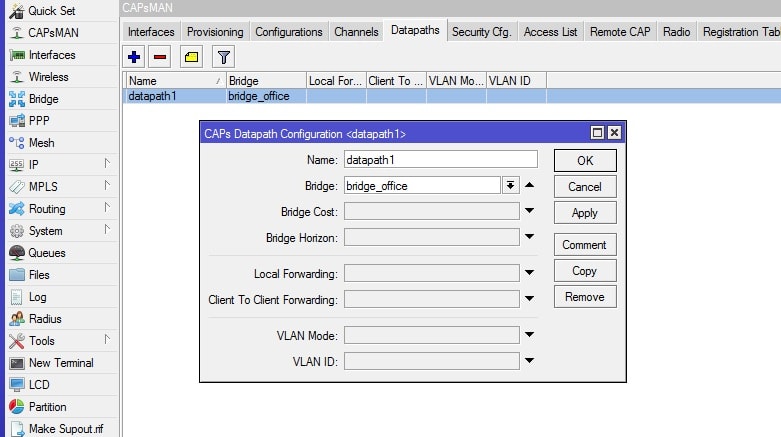Viewport: 781px width, 437px height.
Task: Click the blue plus add datapath icon
Action: [x=135, y=57]
